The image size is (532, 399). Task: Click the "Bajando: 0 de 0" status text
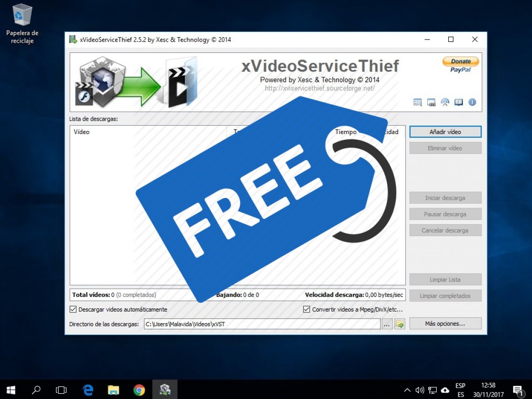[x=238, y=295]
